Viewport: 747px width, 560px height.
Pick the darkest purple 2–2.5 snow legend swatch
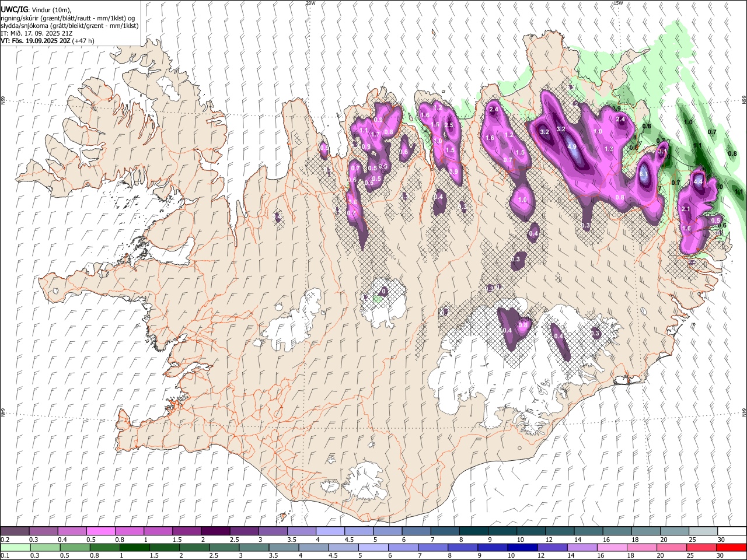215,531
